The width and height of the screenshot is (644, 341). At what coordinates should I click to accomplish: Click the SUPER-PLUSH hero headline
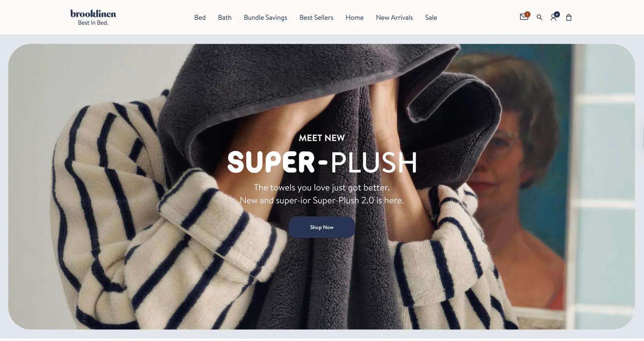point(322,162)
